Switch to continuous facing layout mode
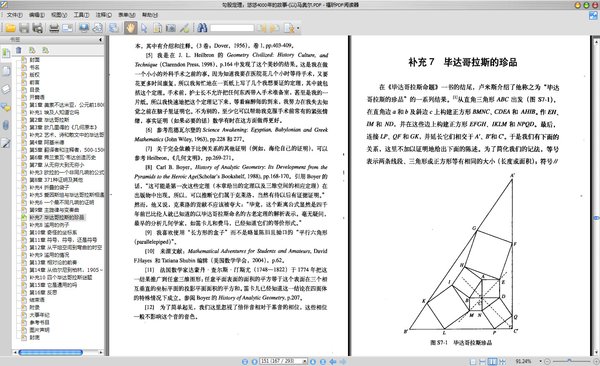This screenshot has height=366, width=600. [502, 361]
